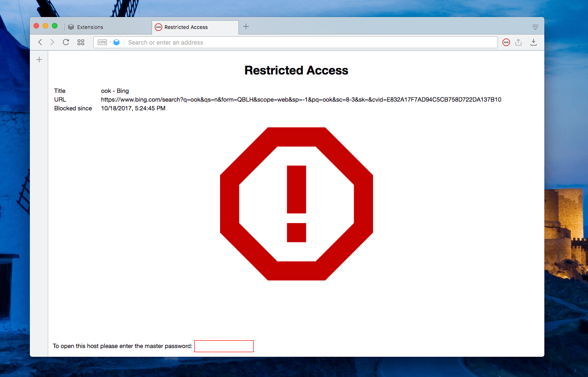Reload the current page
Screen dimensions: 588x377
(x=66, y=42)
